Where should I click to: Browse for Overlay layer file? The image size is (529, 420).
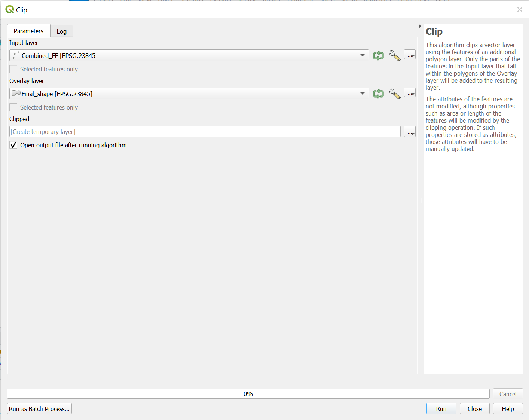pyautogui.click(x=410, y=93)
